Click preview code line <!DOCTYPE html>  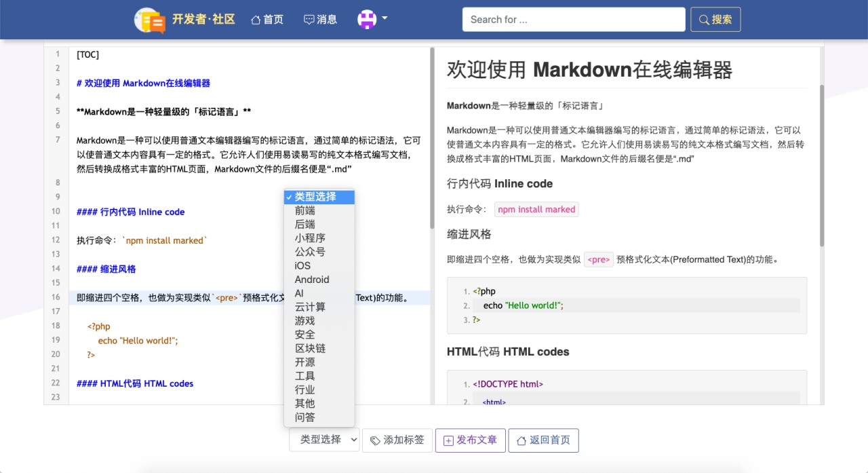508,384
